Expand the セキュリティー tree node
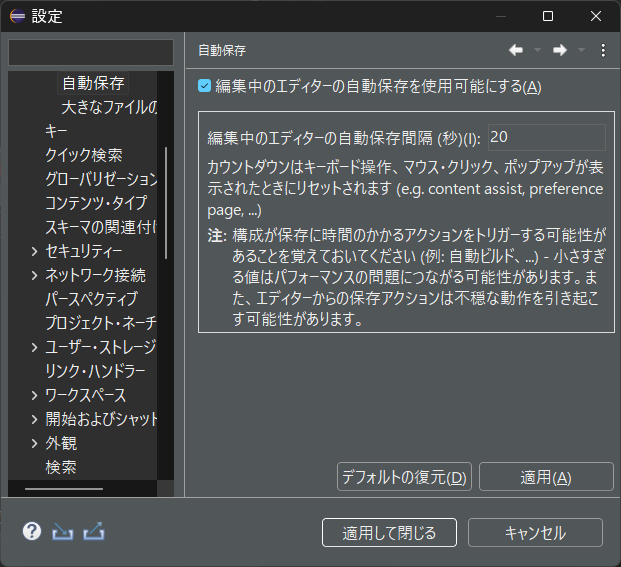This screenshot has width=621, height=567. point(35,251)
